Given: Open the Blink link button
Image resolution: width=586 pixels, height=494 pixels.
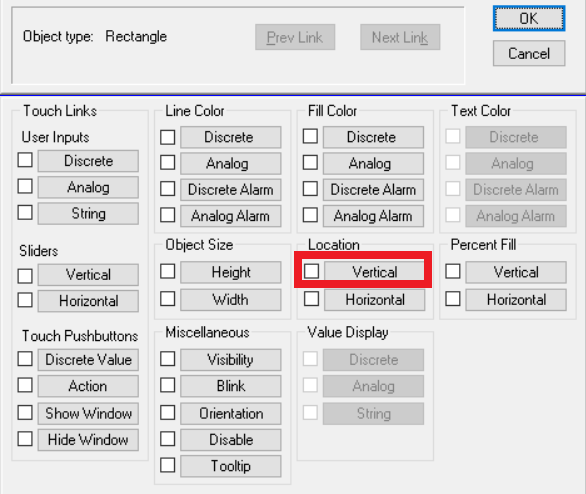Looking at the screenshot, I should tap(231, 386).
